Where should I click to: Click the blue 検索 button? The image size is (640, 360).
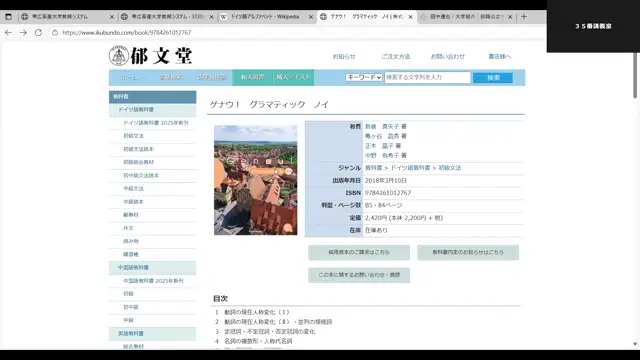[x=493, y=78]
